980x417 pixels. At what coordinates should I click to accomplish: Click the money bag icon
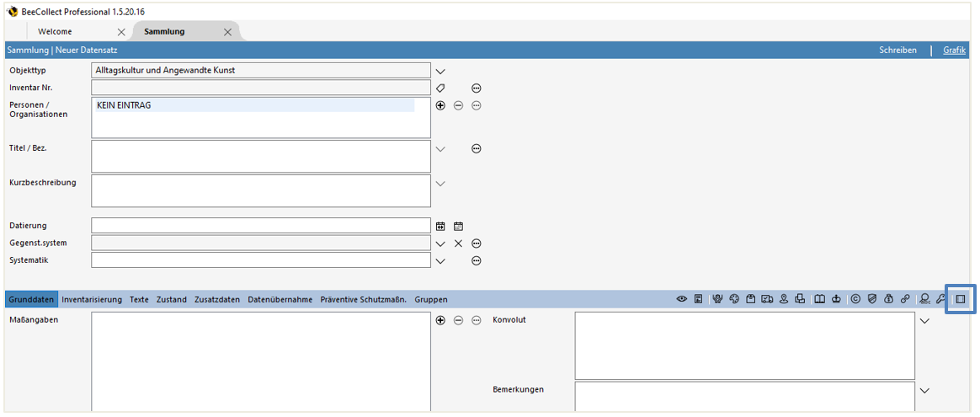(x=888, y=299)
